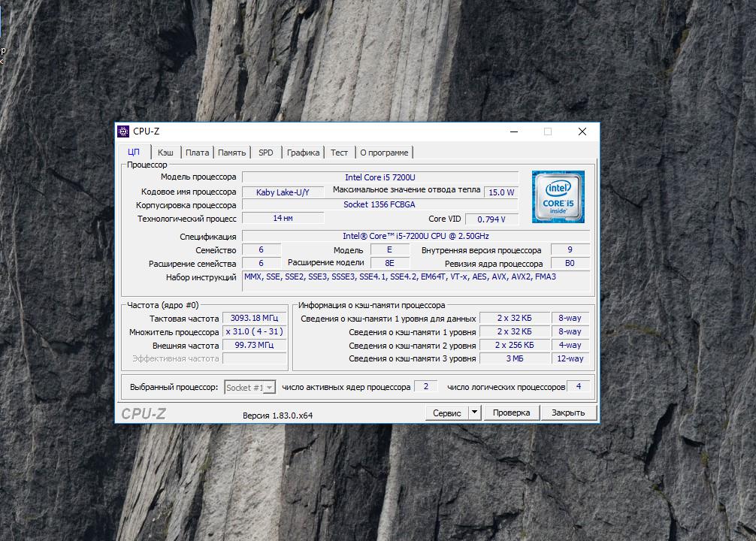
Task: Open the Кэш tab
Action: point(165,153)
